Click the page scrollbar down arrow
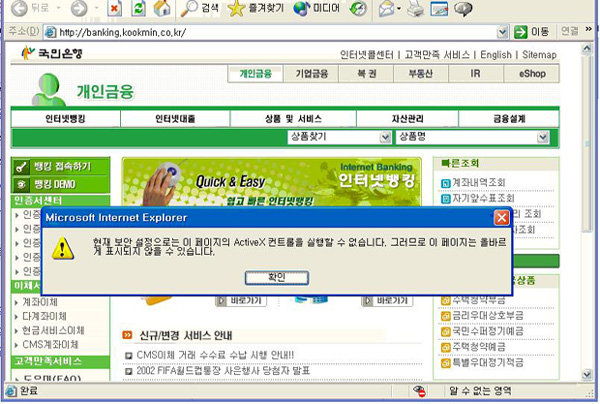The width and height of the screenshot is (600, 404). click(x=587, y=374)
